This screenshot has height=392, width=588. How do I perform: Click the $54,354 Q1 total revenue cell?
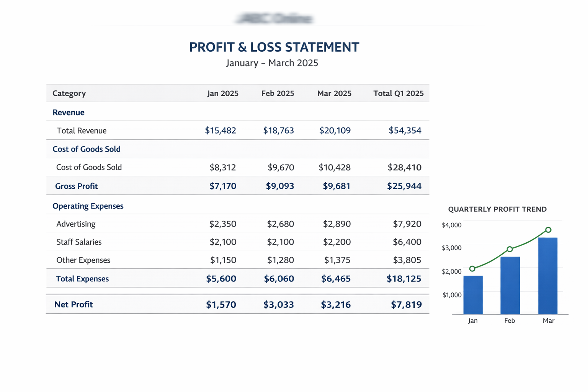405,131
